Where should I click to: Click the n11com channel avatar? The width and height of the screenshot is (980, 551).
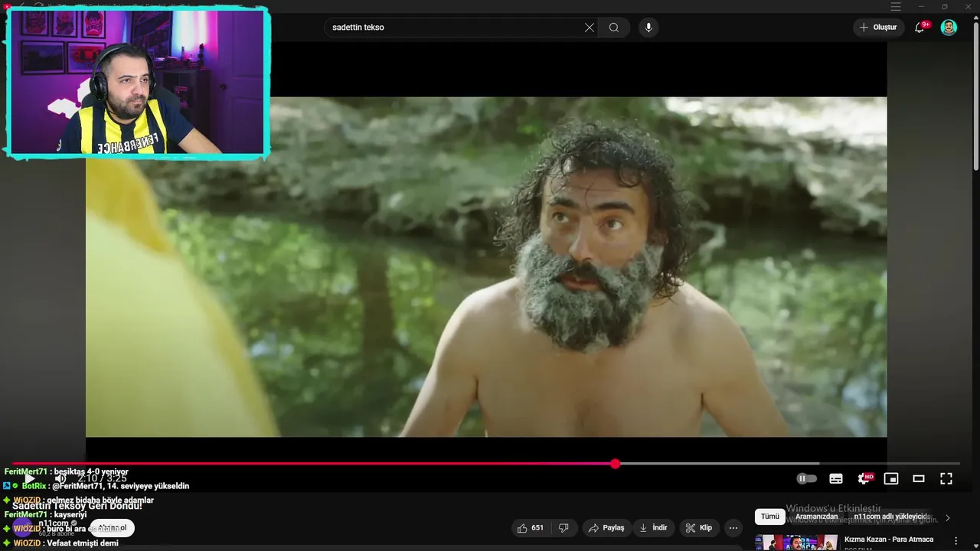click(23, 527)
